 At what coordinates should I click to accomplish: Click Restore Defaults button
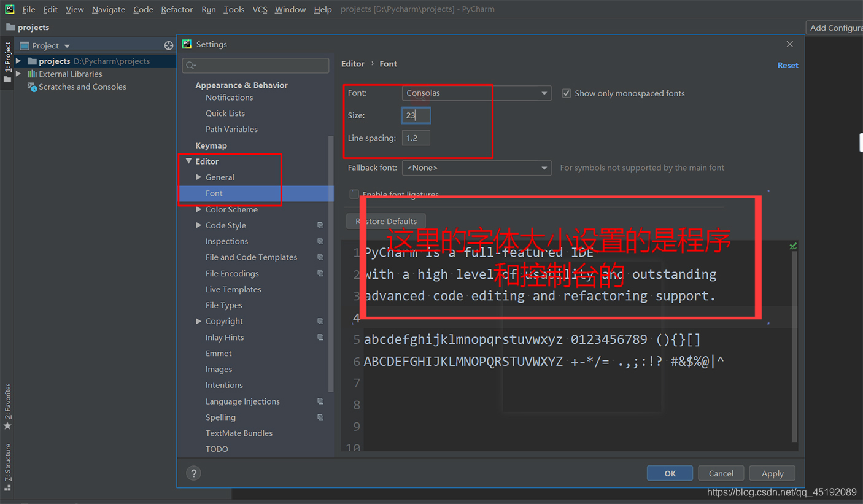click(x=386, y=221)
